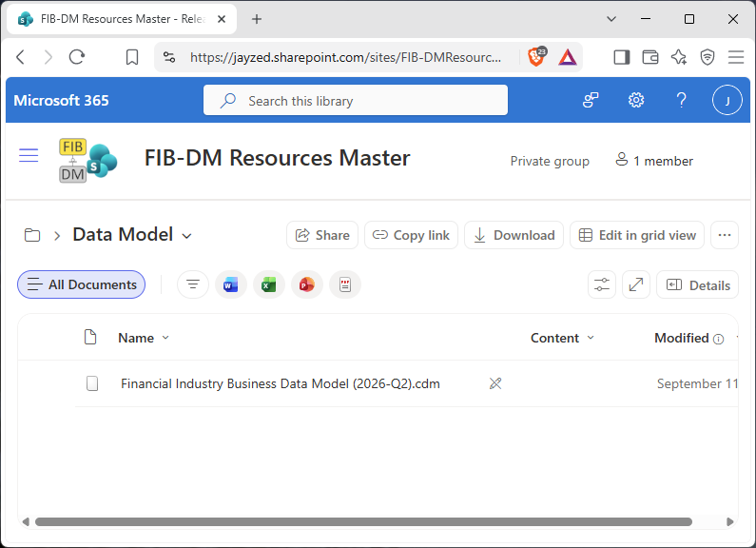Filter documents by Excel file type

point(269,285)
